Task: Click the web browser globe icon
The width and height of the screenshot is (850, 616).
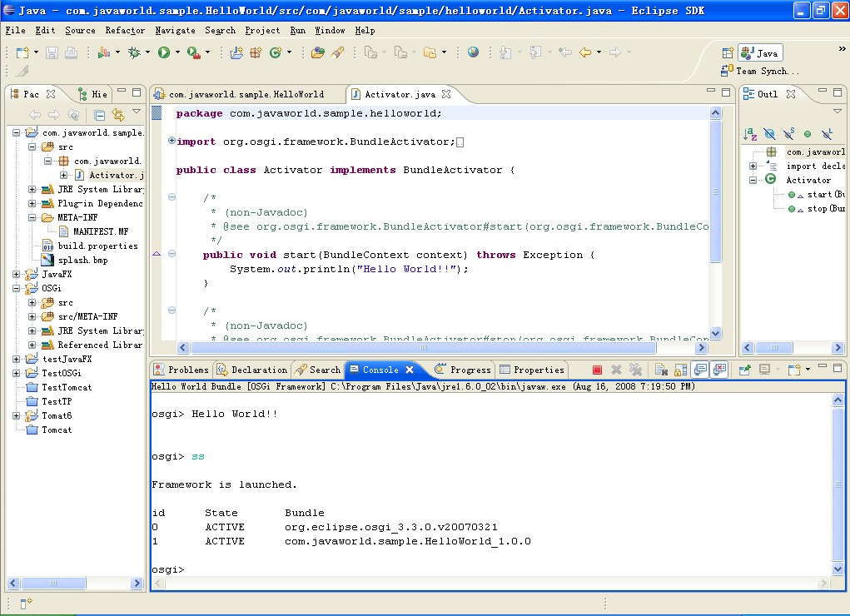Action: pyautogui.click(x=473, y=52)
